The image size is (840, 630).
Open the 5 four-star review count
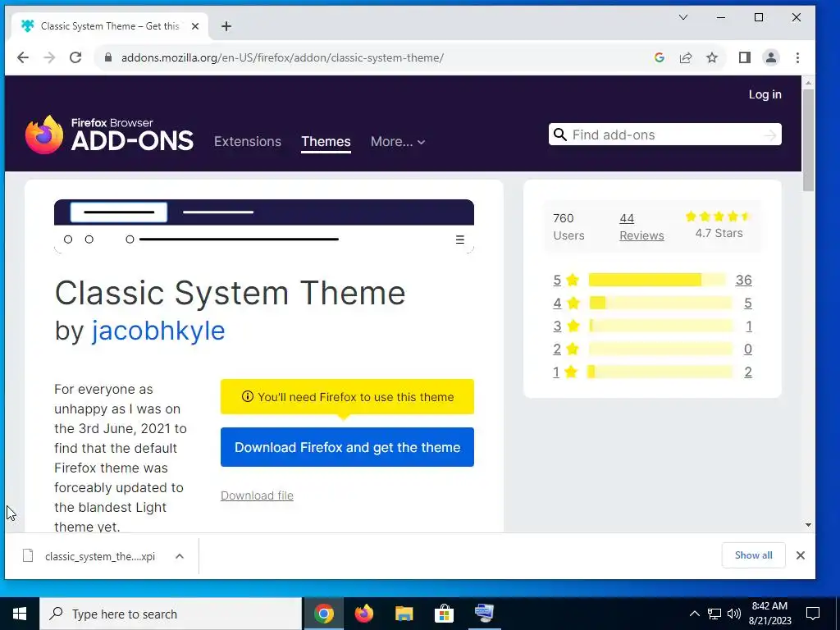click(x=748, y=303)
